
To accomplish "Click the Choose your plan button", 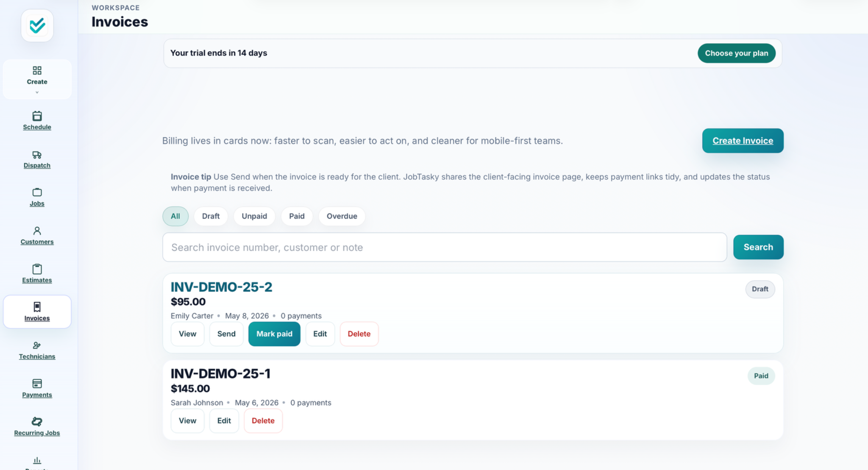I will (737, 53).
